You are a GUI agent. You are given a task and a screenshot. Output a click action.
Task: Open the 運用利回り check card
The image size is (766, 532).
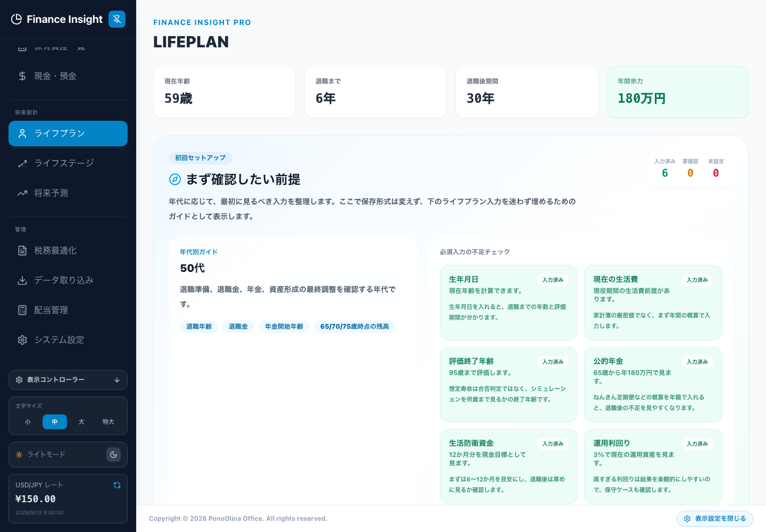point(653,467)
